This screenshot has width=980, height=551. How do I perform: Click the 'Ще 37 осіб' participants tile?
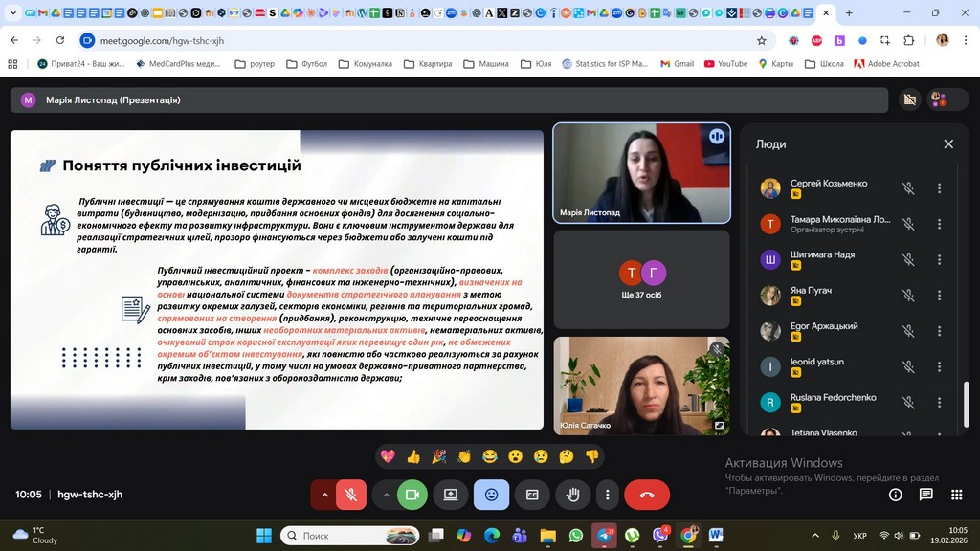pos(641,278)
